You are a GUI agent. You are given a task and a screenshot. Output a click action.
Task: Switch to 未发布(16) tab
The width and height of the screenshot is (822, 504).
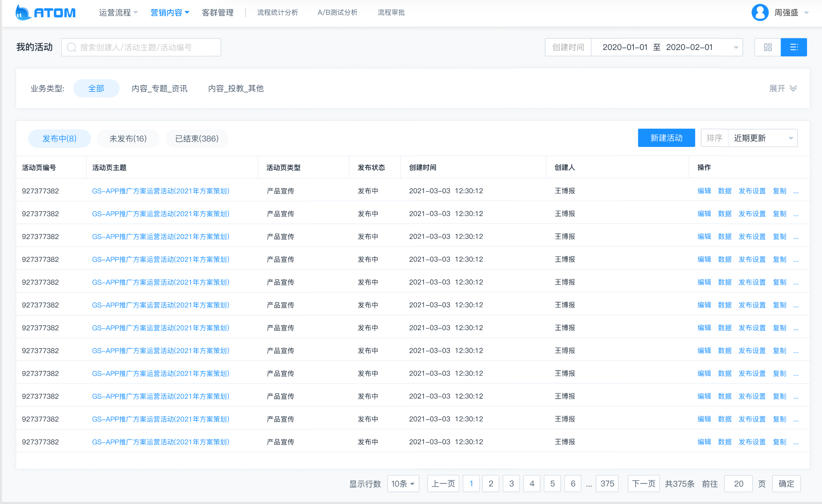tap(128, 138)
